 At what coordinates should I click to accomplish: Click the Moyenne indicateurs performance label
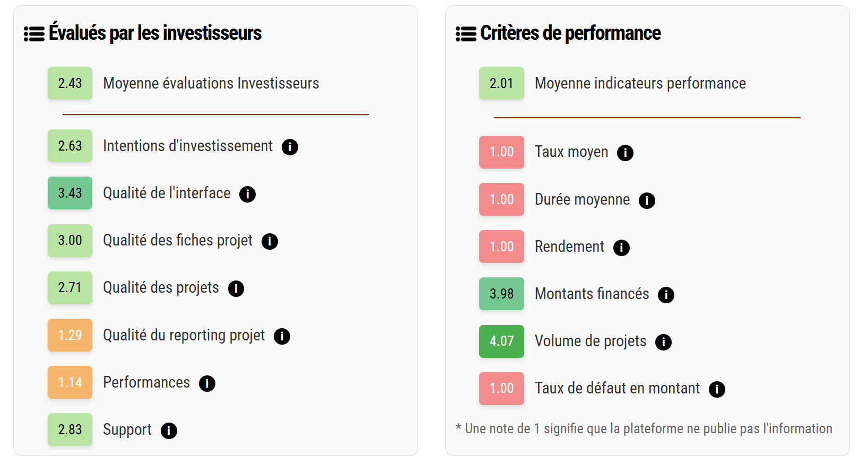click(x=640, y=83)
